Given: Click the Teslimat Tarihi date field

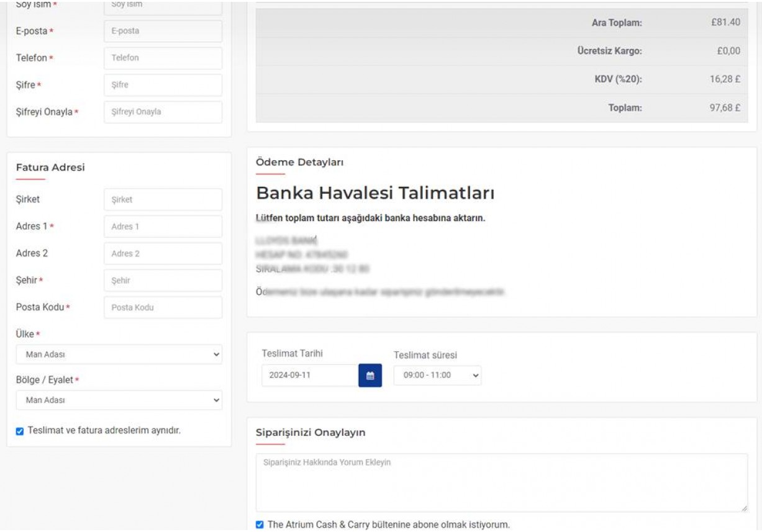Looking at the screenshot, I should pos(309,376).
